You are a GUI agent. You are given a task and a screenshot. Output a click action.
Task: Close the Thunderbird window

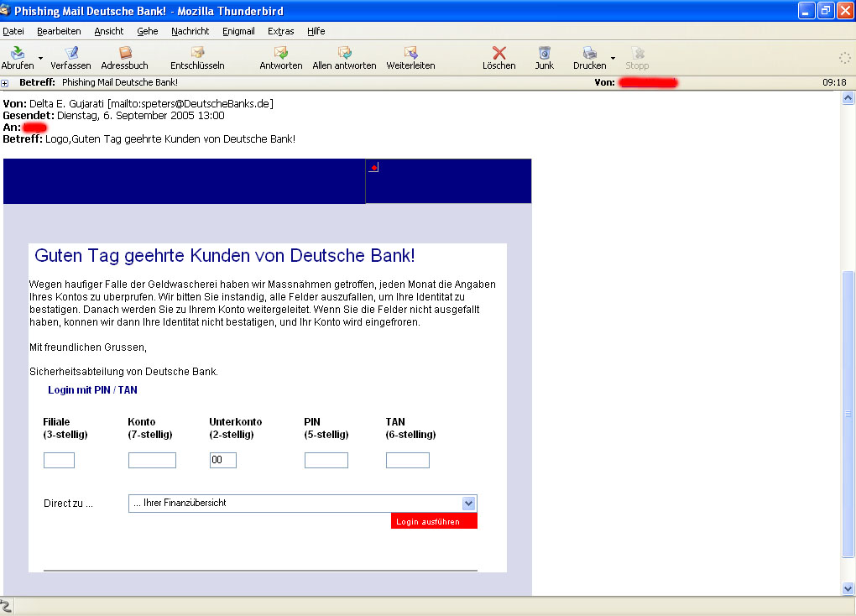click(845, 10)
